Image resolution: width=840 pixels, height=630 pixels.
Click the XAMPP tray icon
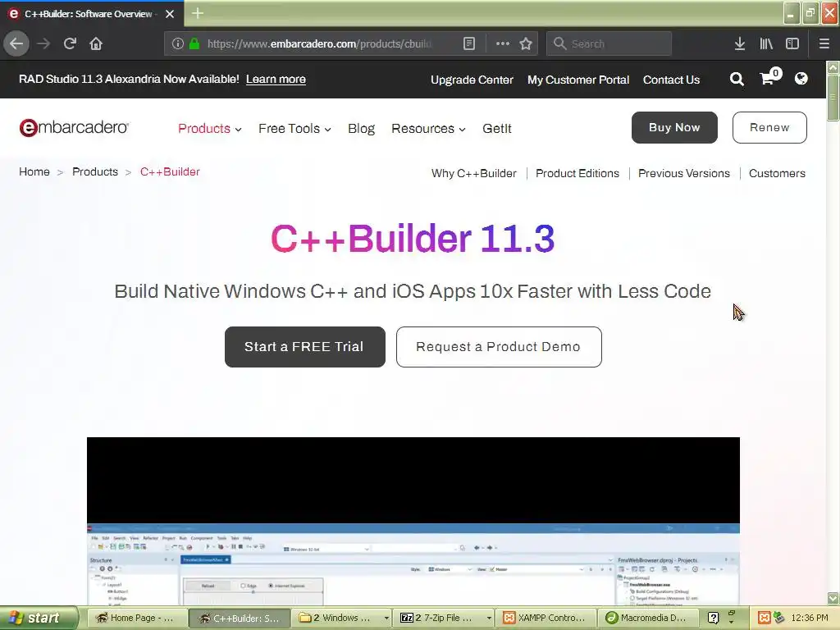point(764,618)
